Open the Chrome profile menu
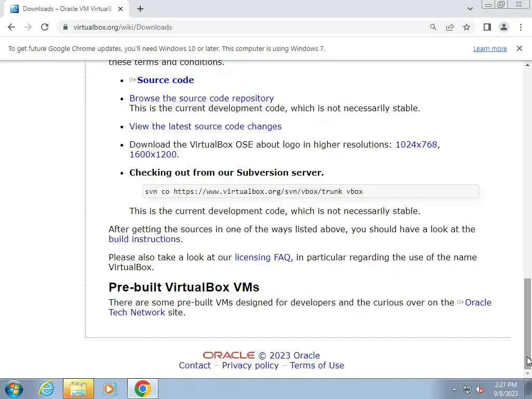532x399 pixels. [504, 27]
